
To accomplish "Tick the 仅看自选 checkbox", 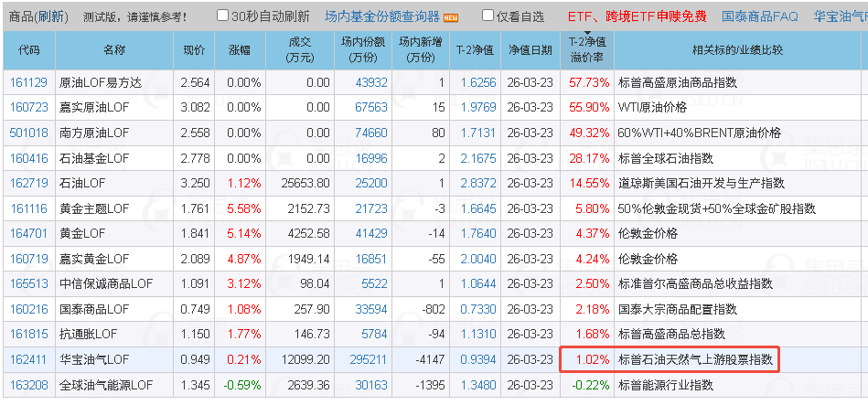I will point(488,16).
